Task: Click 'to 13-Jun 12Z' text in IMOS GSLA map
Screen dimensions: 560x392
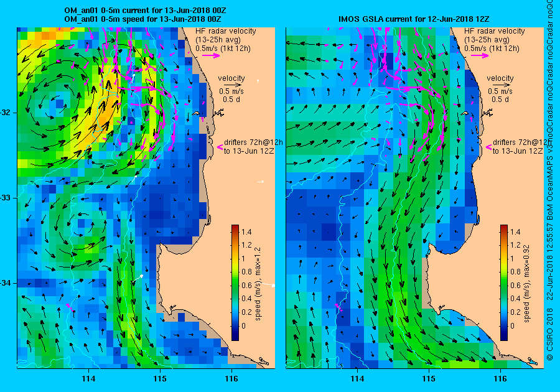Action: coord(518,151)
